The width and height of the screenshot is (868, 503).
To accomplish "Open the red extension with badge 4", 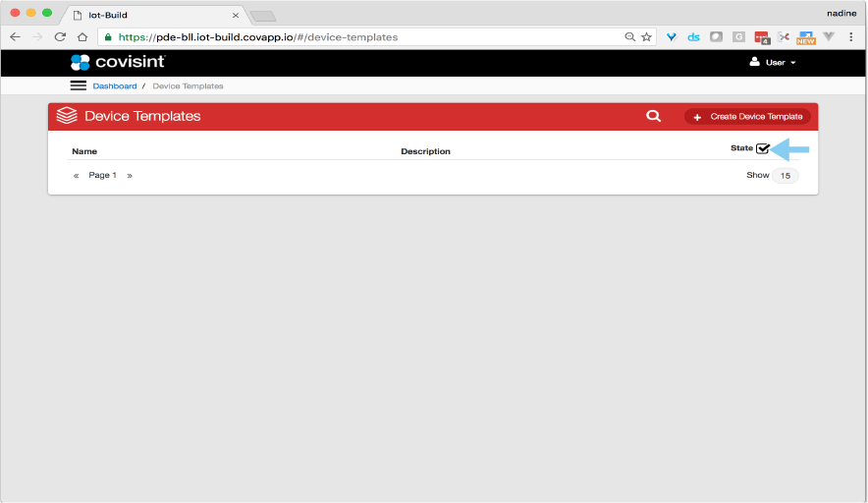I will point(760,36).
